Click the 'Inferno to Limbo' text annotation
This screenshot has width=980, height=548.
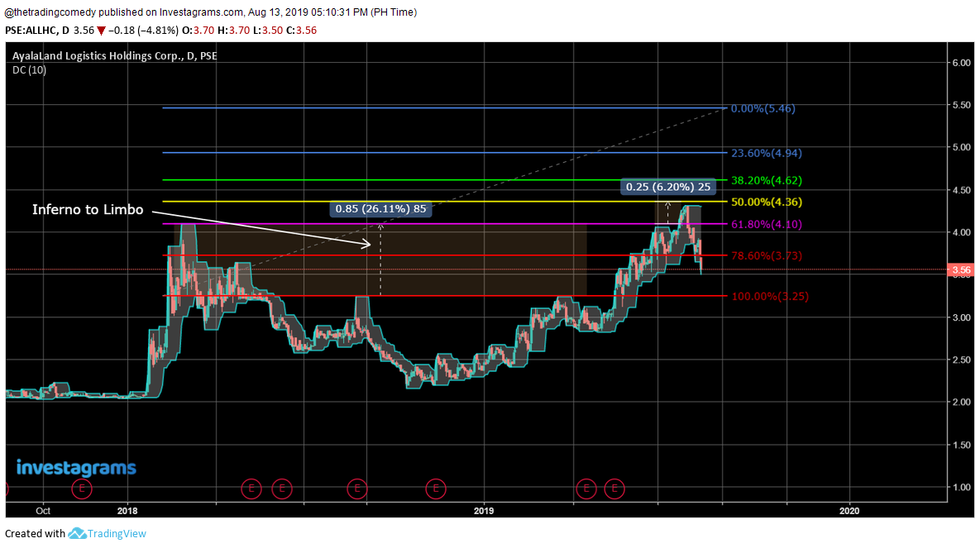[88, 210]
